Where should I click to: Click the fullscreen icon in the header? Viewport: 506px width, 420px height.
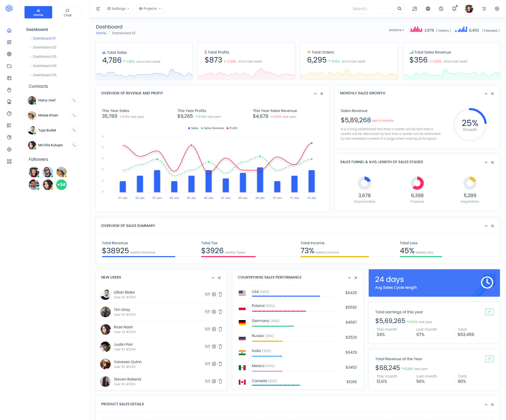pos(415,9)
